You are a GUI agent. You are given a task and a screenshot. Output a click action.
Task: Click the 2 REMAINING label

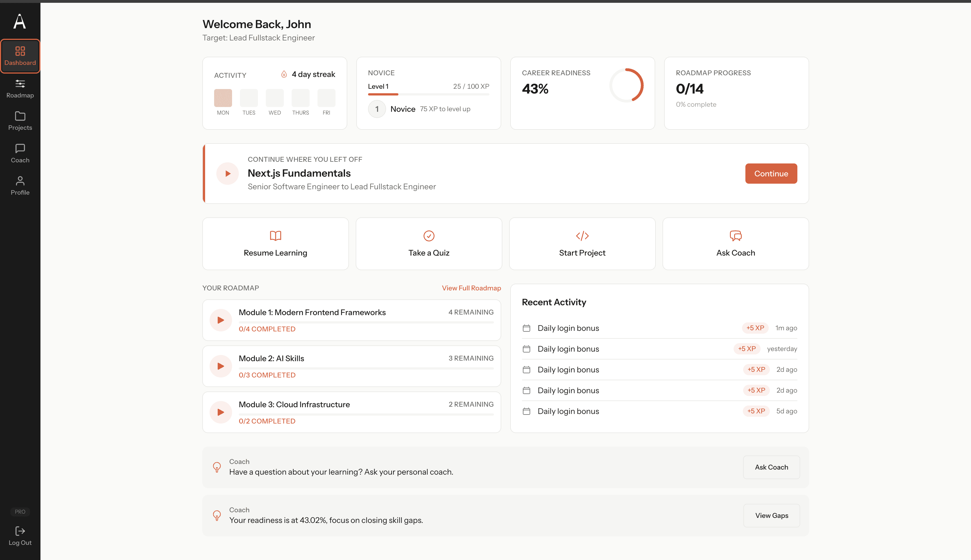(x=471, y=405)
